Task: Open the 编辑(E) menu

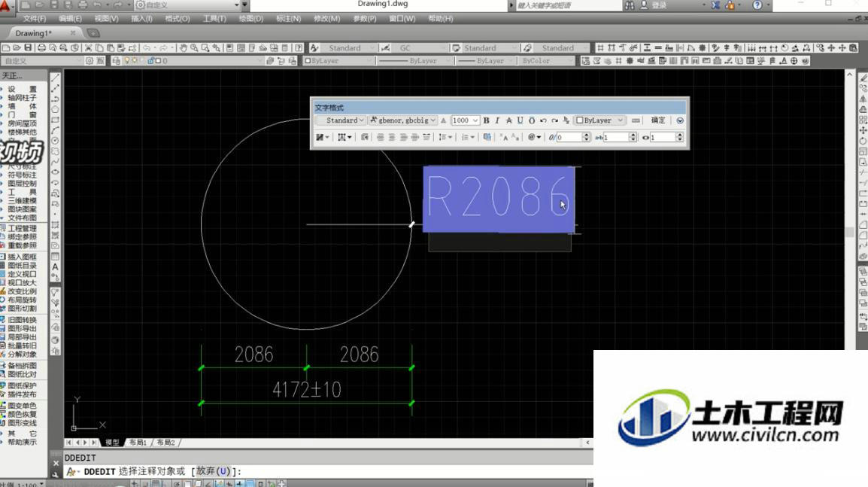Action: (x=70, y=19)
